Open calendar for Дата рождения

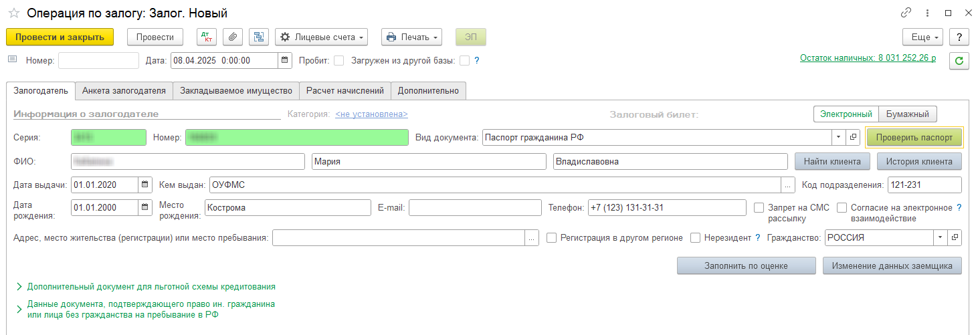(x=145, y=207)
